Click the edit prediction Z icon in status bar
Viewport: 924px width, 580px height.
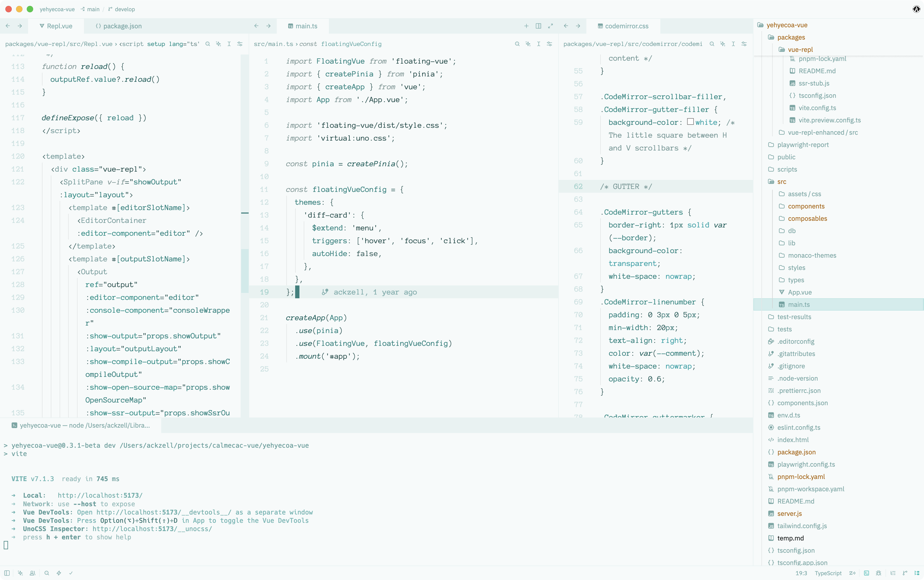852,573
